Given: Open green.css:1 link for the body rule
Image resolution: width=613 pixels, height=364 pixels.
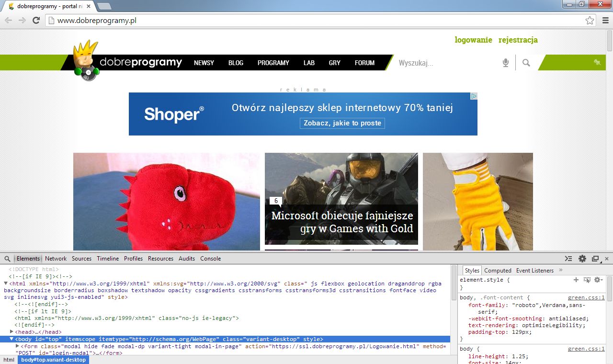Looking at the screenshot, I should pyautogui.click(x=586, y=349).
